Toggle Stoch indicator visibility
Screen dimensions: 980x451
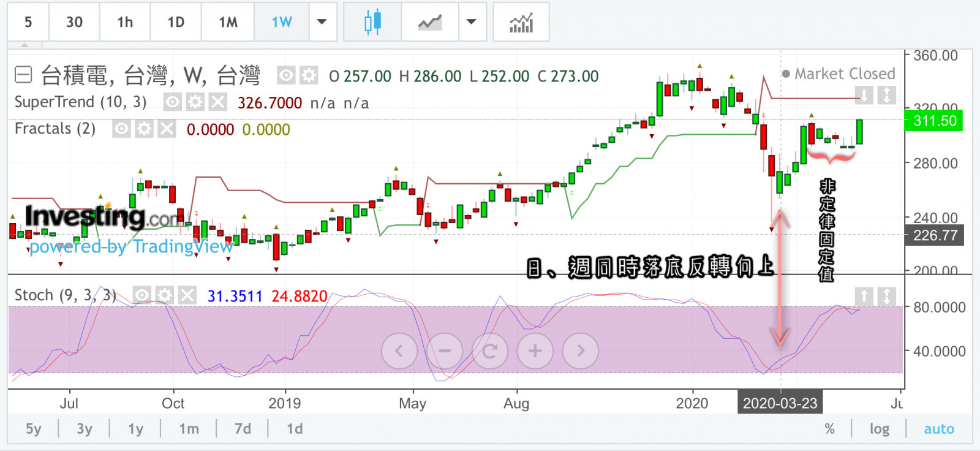point(141,295)
